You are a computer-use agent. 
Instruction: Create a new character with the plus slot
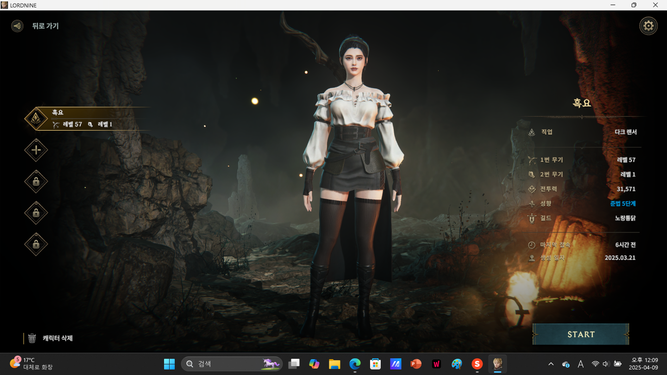[36, 150]
